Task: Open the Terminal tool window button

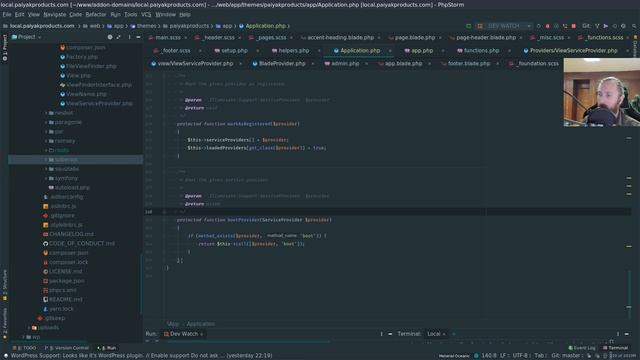Action: pos(616,348)
